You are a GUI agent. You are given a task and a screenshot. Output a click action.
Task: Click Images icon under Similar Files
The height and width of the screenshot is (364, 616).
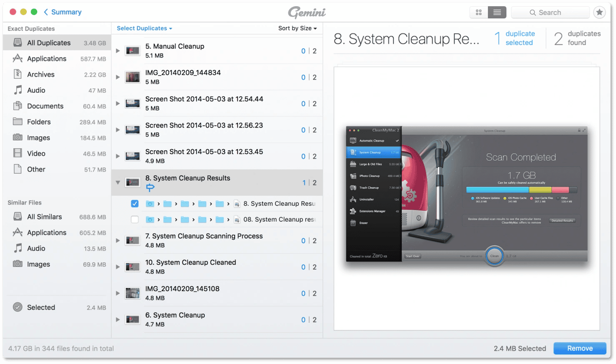(x=18, y=264)
